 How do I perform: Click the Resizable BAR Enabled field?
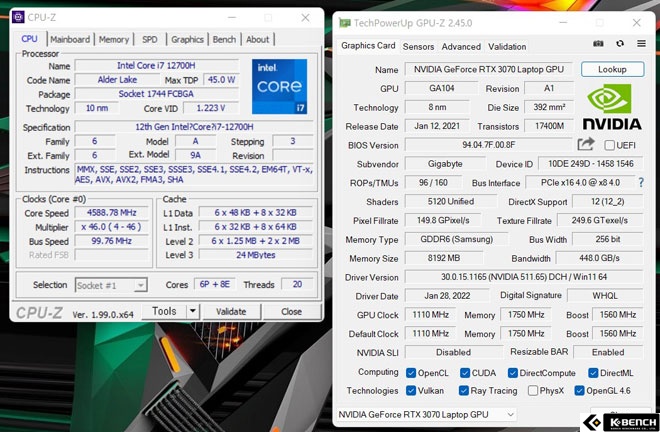point(608,352)
